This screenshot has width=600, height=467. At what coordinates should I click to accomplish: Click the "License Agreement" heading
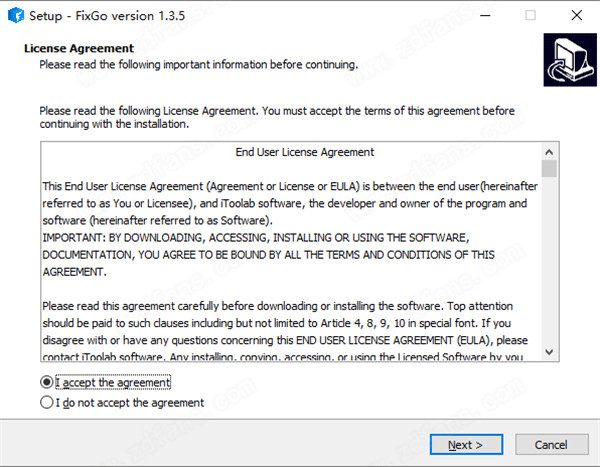(x=78, y=48)
